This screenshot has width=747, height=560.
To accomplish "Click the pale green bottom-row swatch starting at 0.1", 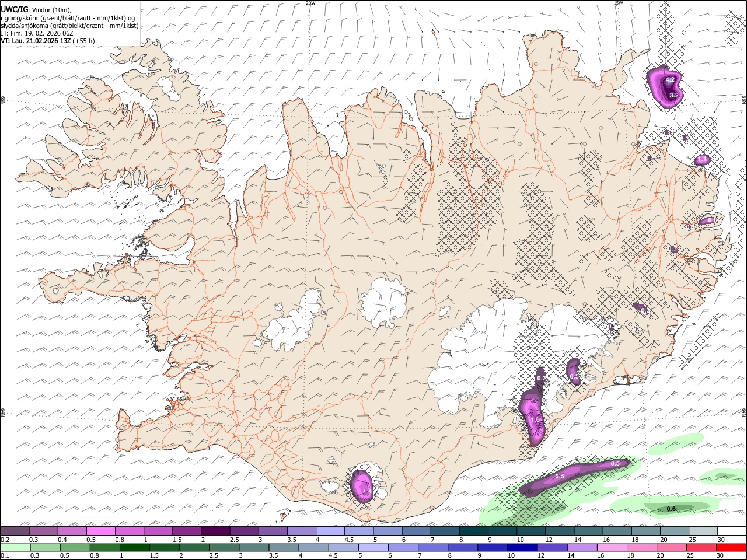I will [15, 548].
